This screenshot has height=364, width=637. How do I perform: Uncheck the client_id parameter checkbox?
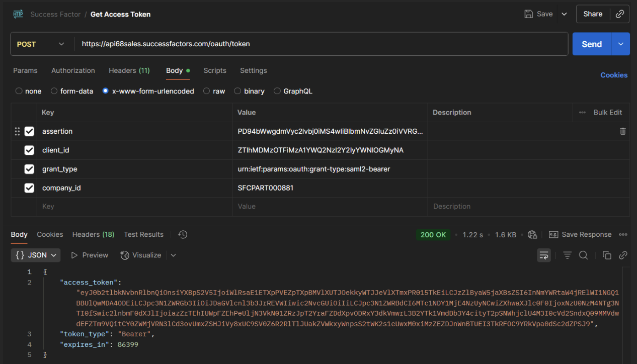(x=29, y=150)
